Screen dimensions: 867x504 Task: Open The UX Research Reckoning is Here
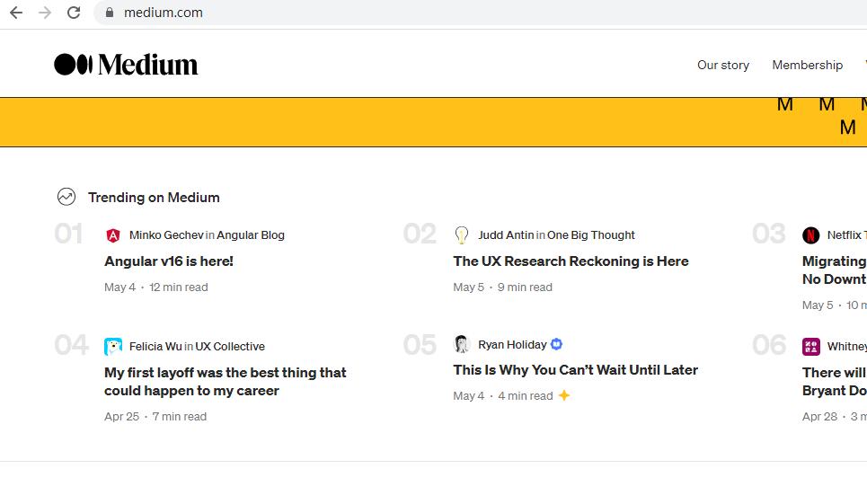coord(571,261)
